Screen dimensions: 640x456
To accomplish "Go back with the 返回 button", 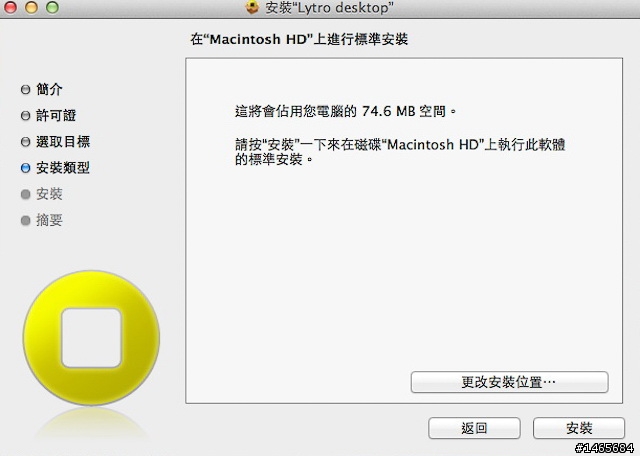I will (x=474, y=428).
